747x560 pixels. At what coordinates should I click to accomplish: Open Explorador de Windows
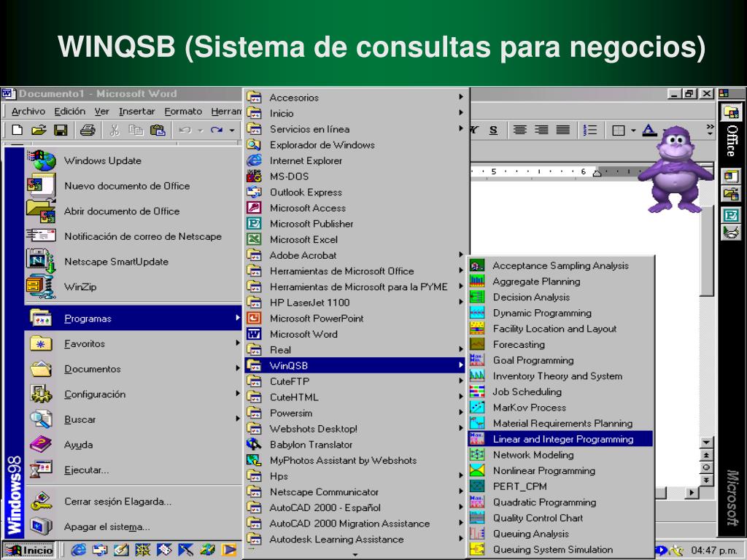click(355, 145)
